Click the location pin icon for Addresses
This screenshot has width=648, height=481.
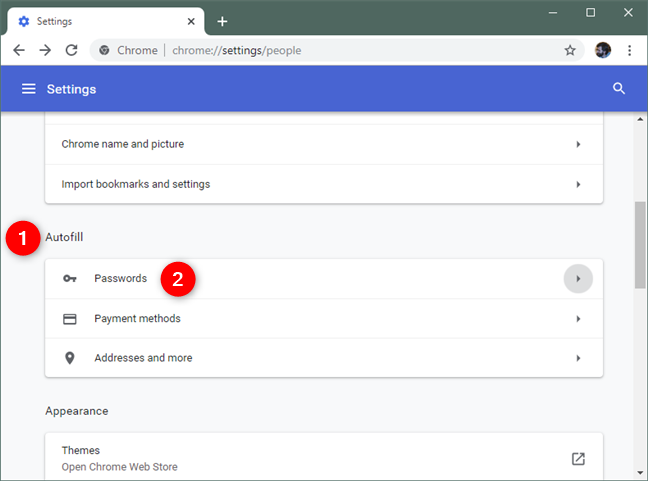coord(70,358)
